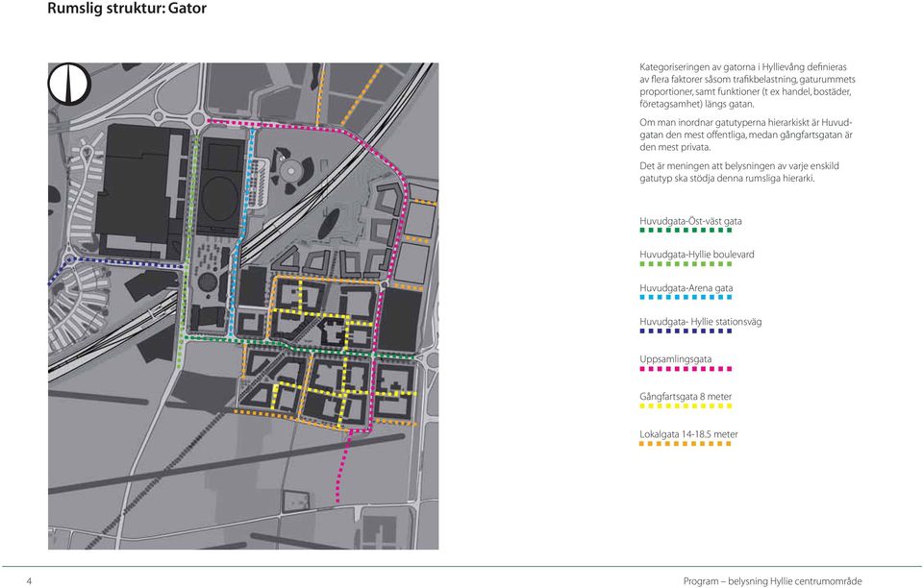Select the 'Huvudgata-Öst-väst gata' legend label
This screenshot has width=923, height=588.
(690, 221)
